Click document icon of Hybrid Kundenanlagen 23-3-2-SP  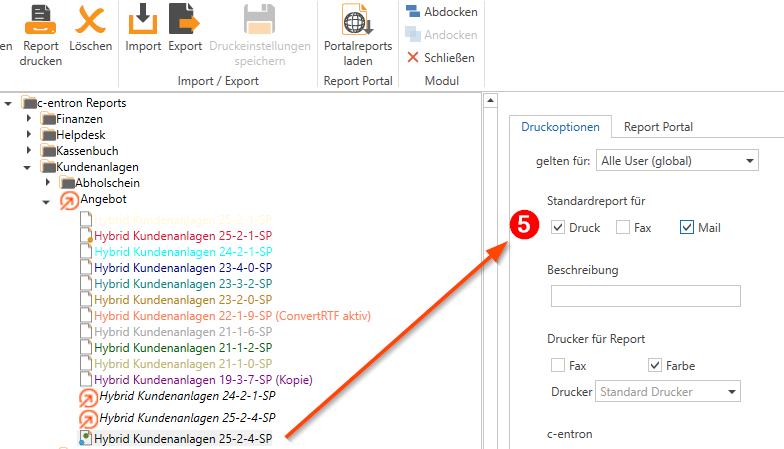click(86, 284)
